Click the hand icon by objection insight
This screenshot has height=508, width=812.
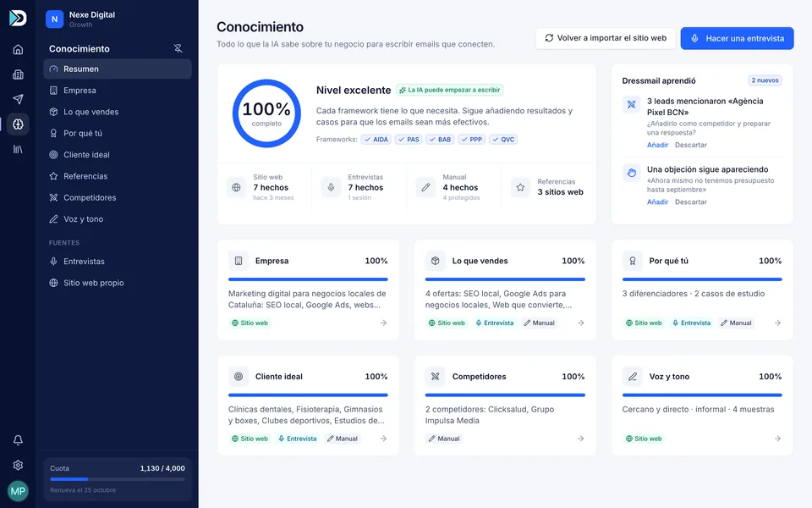pos(631,173)
